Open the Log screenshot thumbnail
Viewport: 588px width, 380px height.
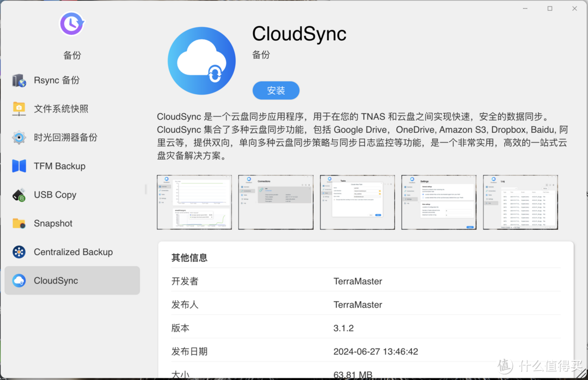pyautogui.click(x=520, y=202)
